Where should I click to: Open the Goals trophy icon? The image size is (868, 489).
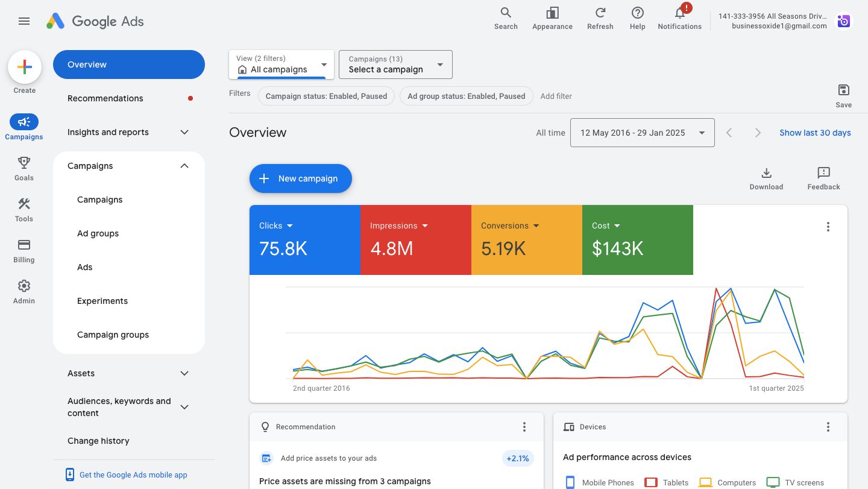(24, 168)
